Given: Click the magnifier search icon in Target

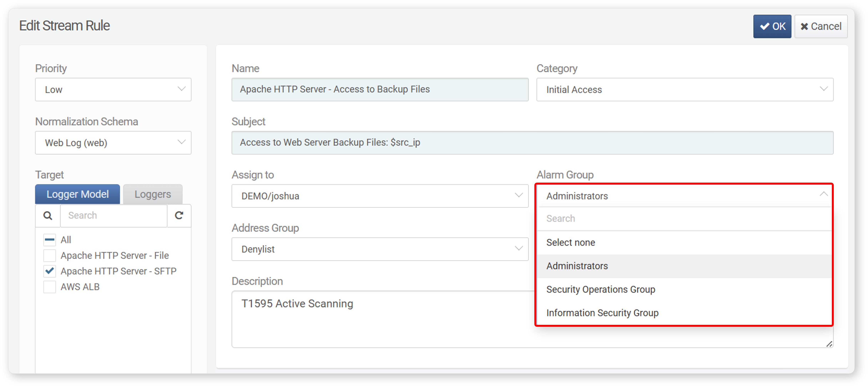Looking at the screenshot, I should [x=48, y=215].
